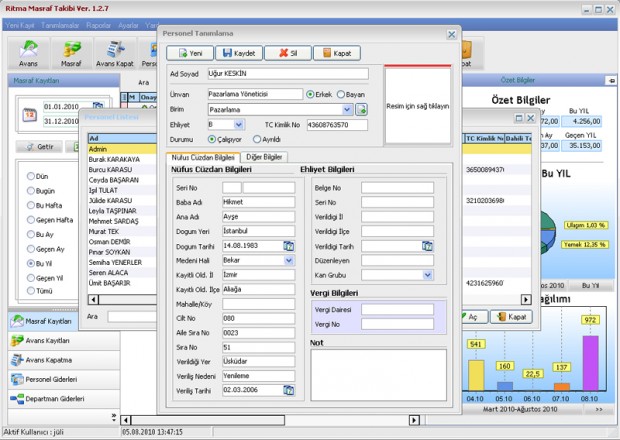Click left arrow of Personel Listesi scrollbar

point(93,299)
